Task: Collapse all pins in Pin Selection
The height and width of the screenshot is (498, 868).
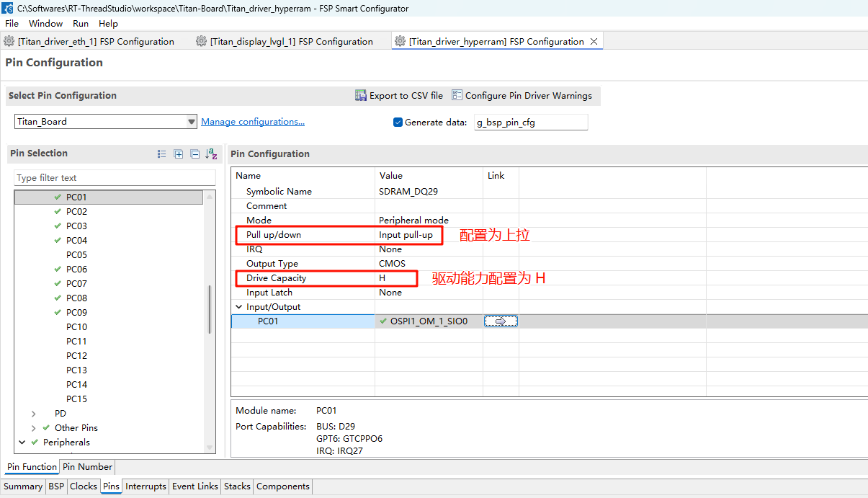Action: tap(194, 154)
